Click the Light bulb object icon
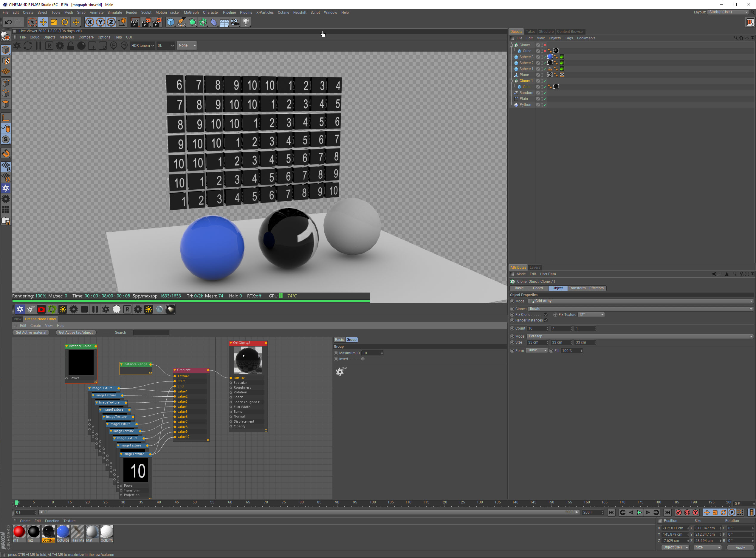This screenshot has width=756, height=558. coord(246,22)
